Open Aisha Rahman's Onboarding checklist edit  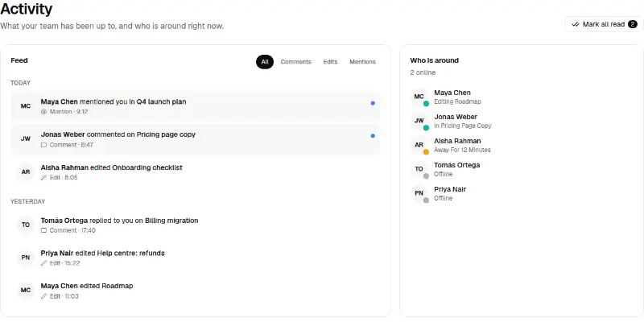click(196, 172)
